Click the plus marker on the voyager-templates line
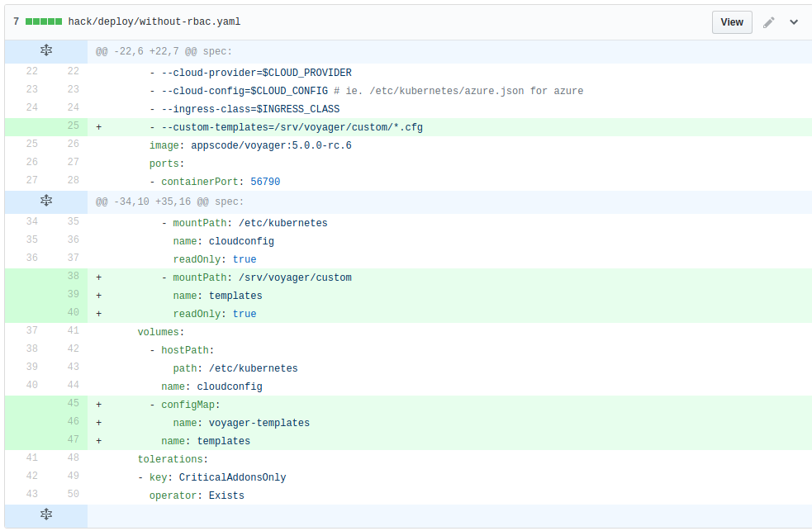 [99, 423]
